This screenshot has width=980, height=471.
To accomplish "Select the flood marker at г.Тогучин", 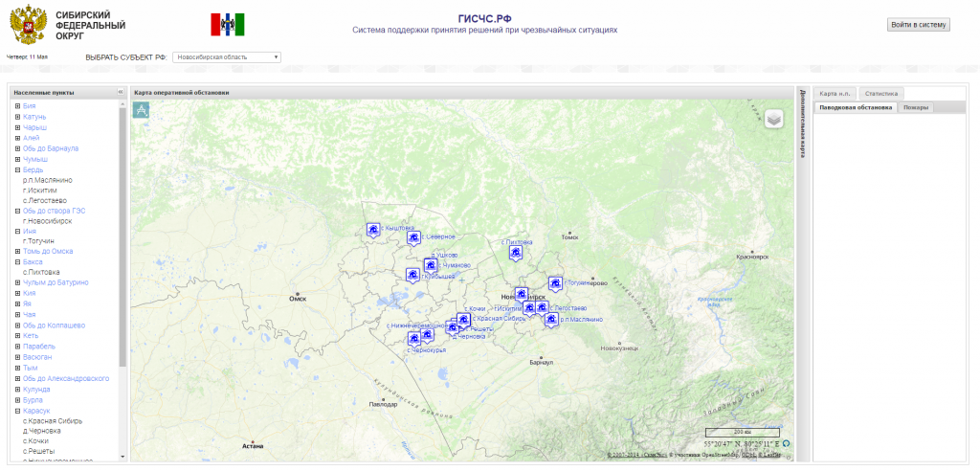I will click(x=554, y=283).
